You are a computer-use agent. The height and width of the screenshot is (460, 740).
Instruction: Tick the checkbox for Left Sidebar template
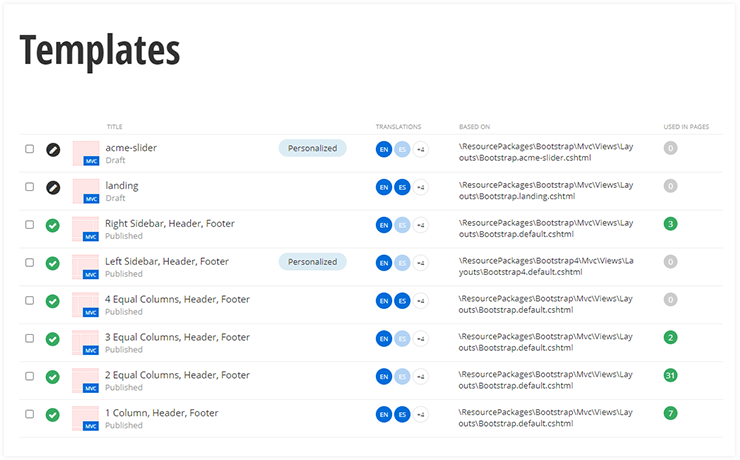pyautogui.click(x=30, y=262)
